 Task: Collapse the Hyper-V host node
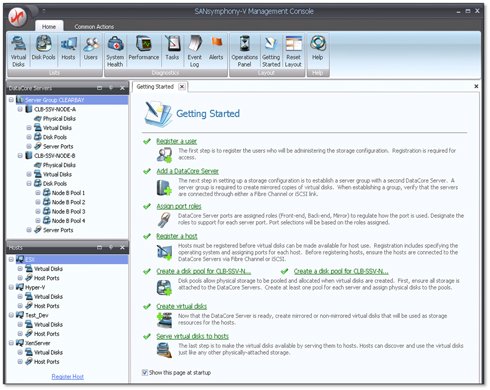[x=11, y=287]
